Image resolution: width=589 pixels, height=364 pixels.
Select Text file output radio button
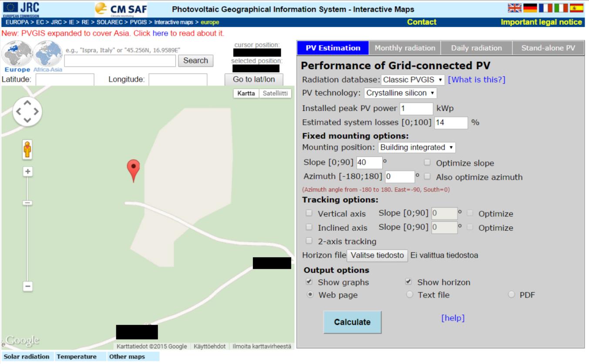(x=409, y=295)
